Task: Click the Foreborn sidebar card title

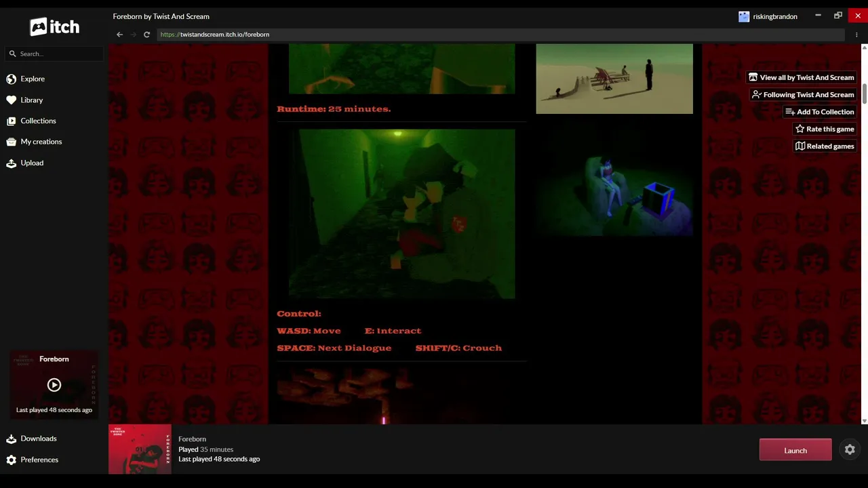Action: (x=54, y=359)
